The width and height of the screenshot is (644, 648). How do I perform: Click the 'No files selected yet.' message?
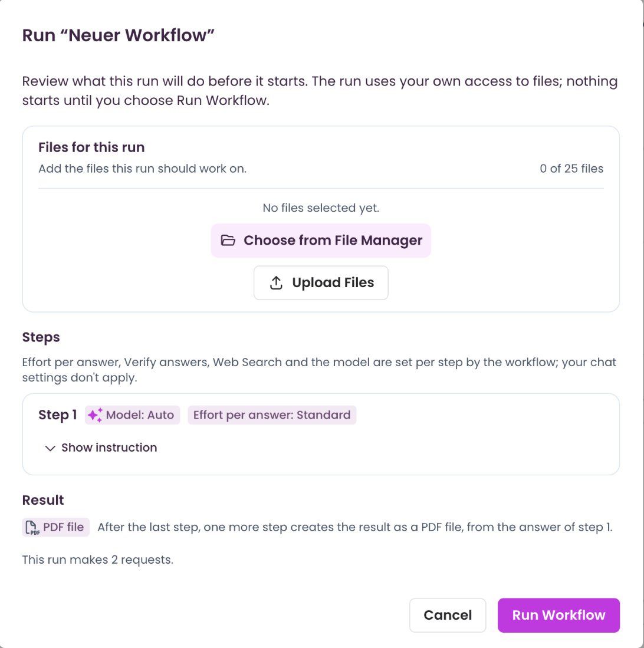tap(321, 208)
